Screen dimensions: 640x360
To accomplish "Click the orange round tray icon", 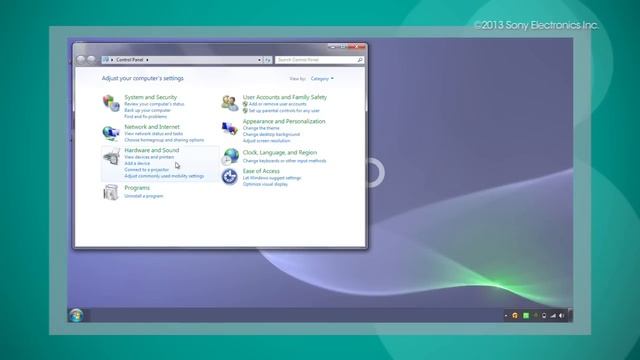I will point(515,316).
